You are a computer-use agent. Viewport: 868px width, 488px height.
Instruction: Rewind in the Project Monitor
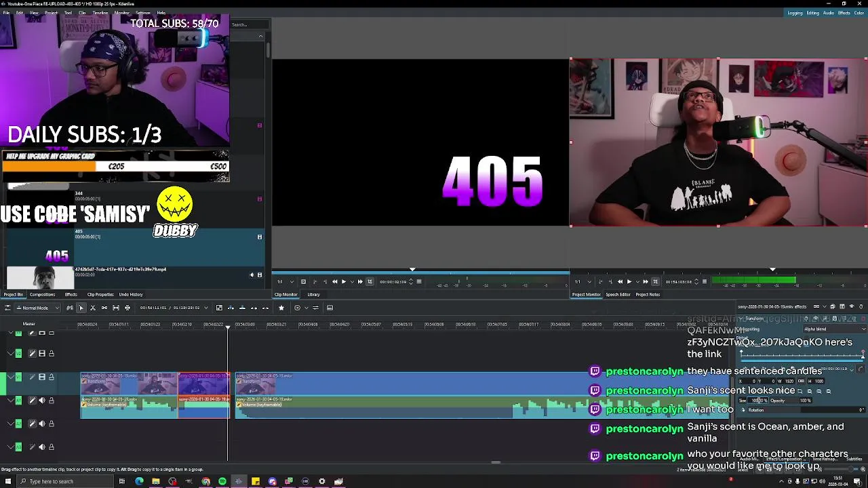(x=620, y=281)
